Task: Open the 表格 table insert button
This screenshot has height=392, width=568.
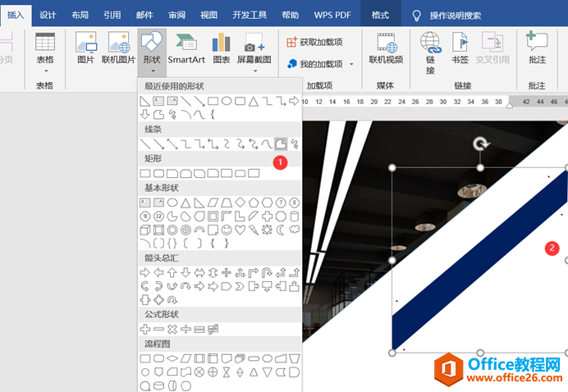Action: [x=45, y=52]
